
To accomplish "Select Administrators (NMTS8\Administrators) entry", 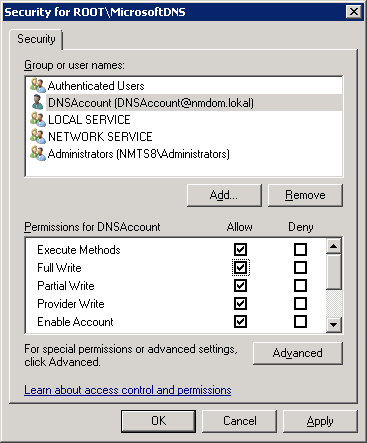I will point(184,154).
